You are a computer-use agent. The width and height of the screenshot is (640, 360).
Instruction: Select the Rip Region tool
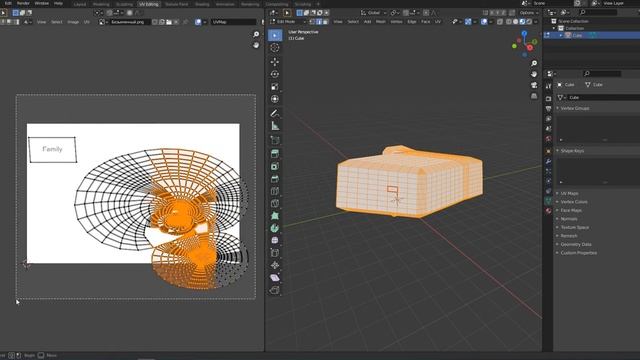275,290
